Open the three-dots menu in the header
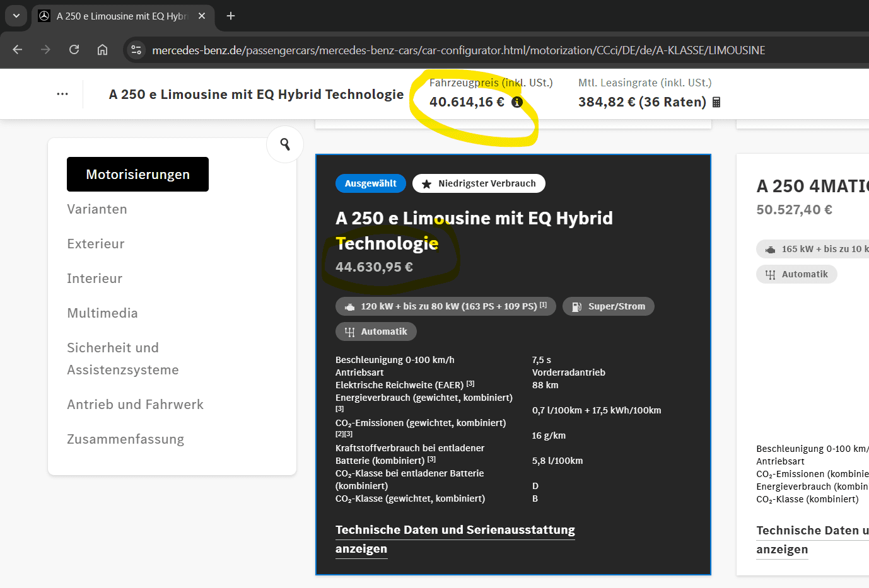This screenshot has width=869, height=588. pyautogui.click(x=62, y=94)
